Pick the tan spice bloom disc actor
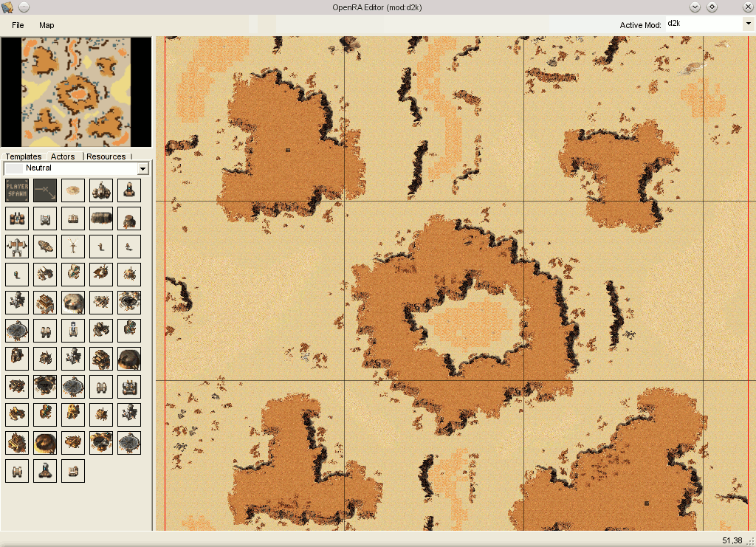756x547 pixels. coord(73,190)
